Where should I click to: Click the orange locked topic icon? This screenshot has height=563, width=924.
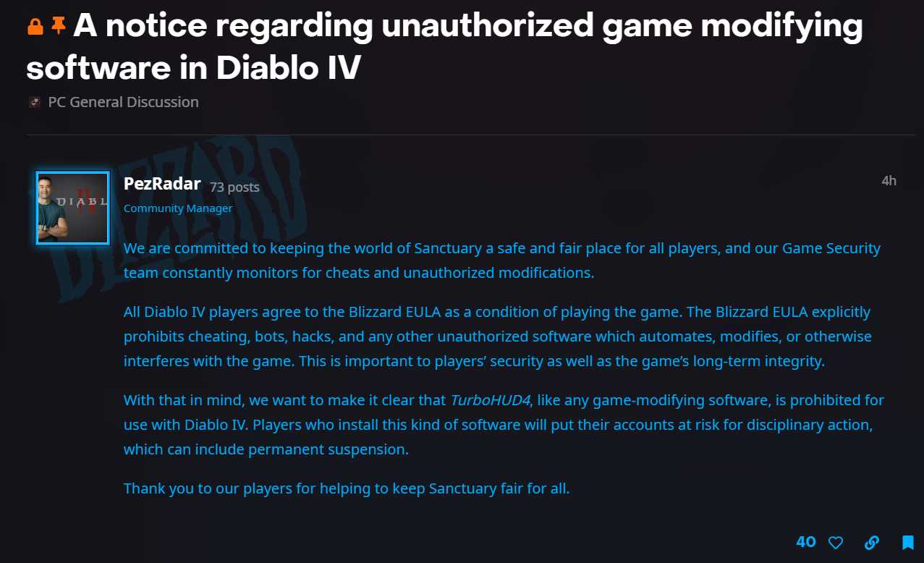pos(35,27)
